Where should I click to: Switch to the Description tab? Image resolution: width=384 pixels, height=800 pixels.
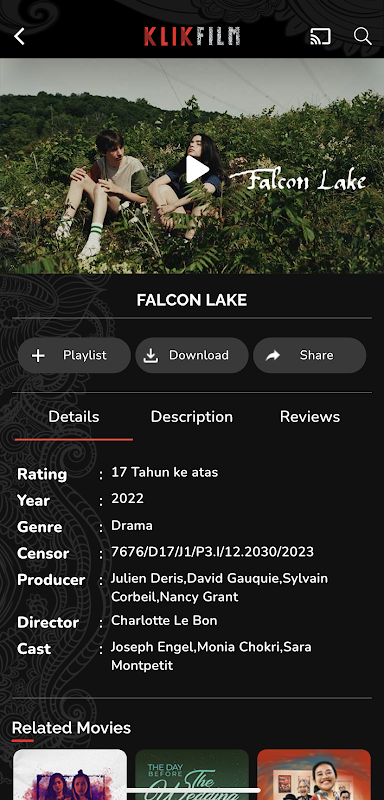pos(192,417)
